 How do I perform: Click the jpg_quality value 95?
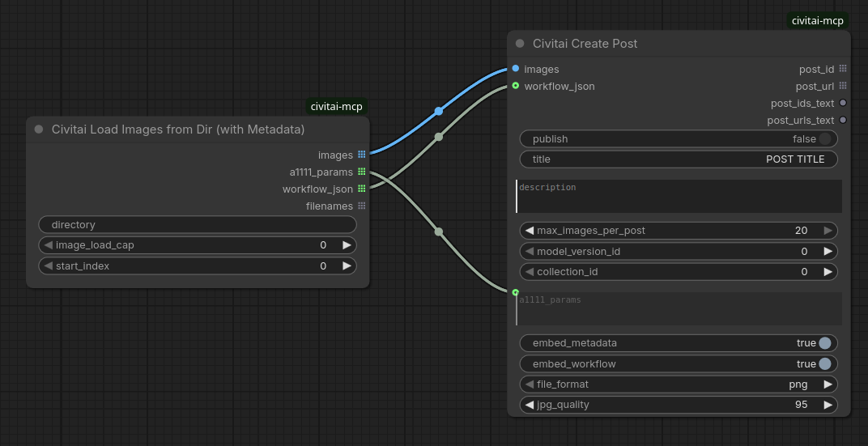click(801, 405)
